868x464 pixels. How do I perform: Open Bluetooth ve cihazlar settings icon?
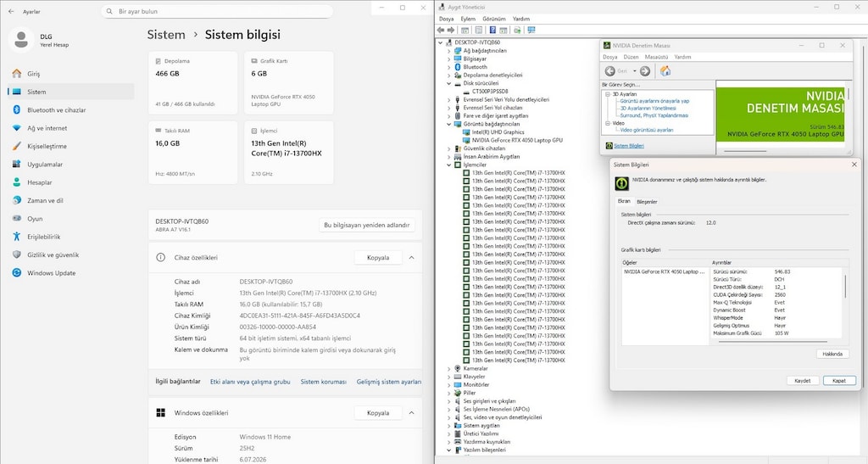tap(17, 109)
